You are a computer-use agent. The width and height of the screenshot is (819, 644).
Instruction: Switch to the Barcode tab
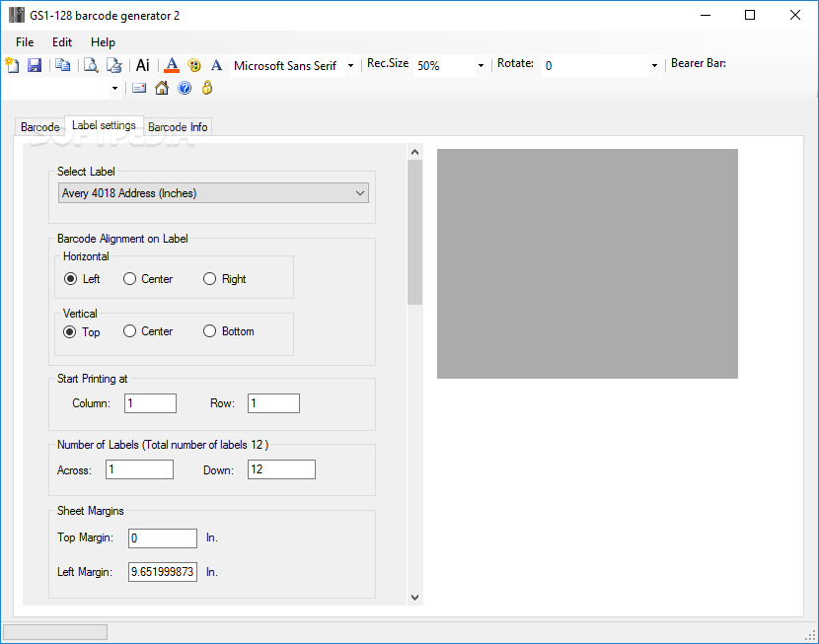(39, 127)
